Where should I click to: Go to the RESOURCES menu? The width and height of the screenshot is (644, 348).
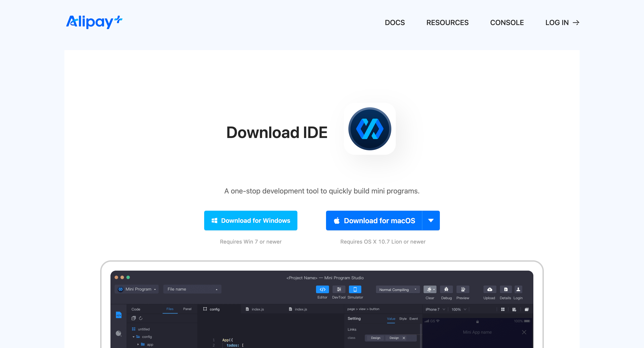(x=447, y=23)
